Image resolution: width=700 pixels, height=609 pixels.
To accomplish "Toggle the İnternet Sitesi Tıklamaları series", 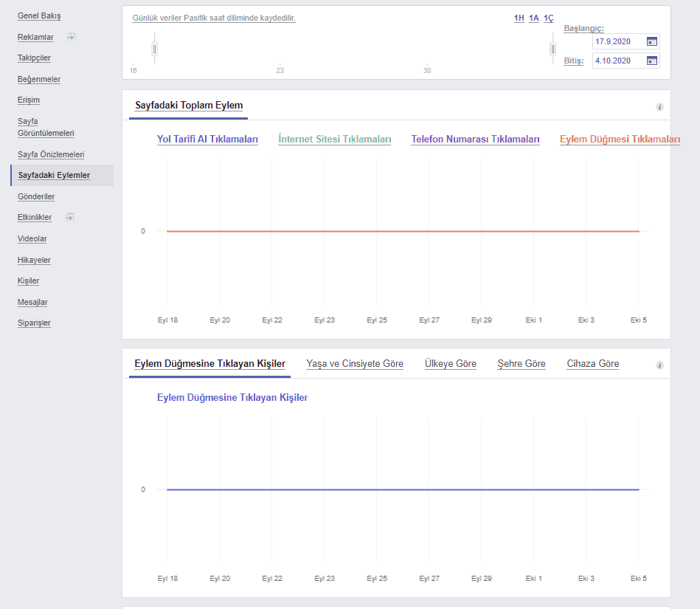I will click(x=334, y=139).
